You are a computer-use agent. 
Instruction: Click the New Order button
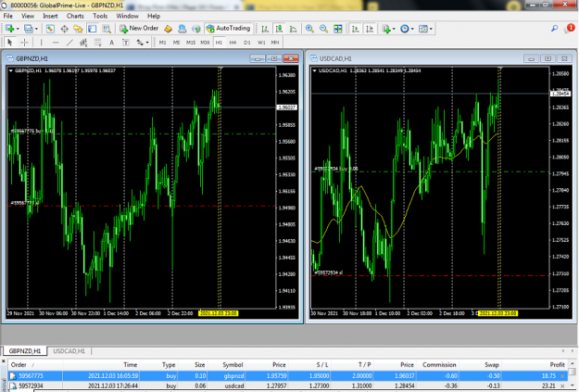point(139,29)
